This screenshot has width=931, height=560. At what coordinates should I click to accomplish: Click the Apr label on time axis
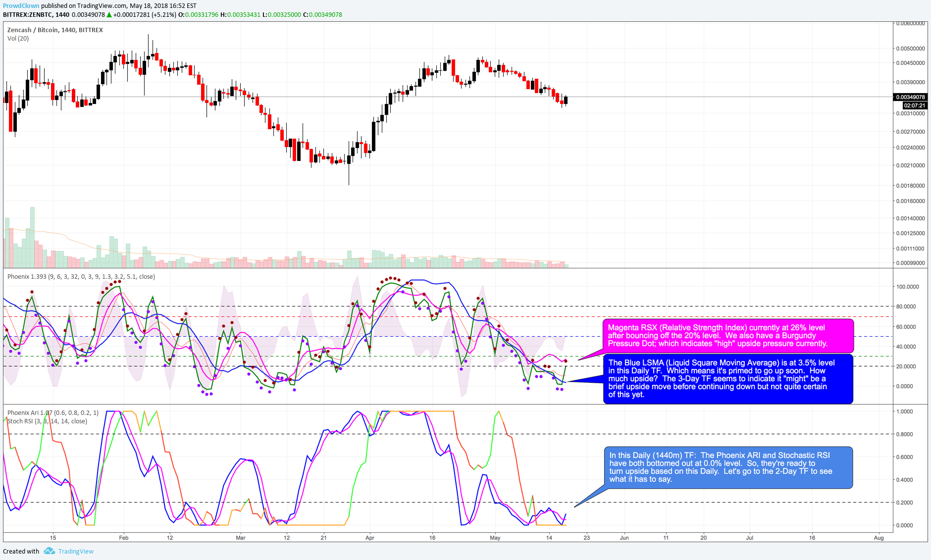[370, 538]
